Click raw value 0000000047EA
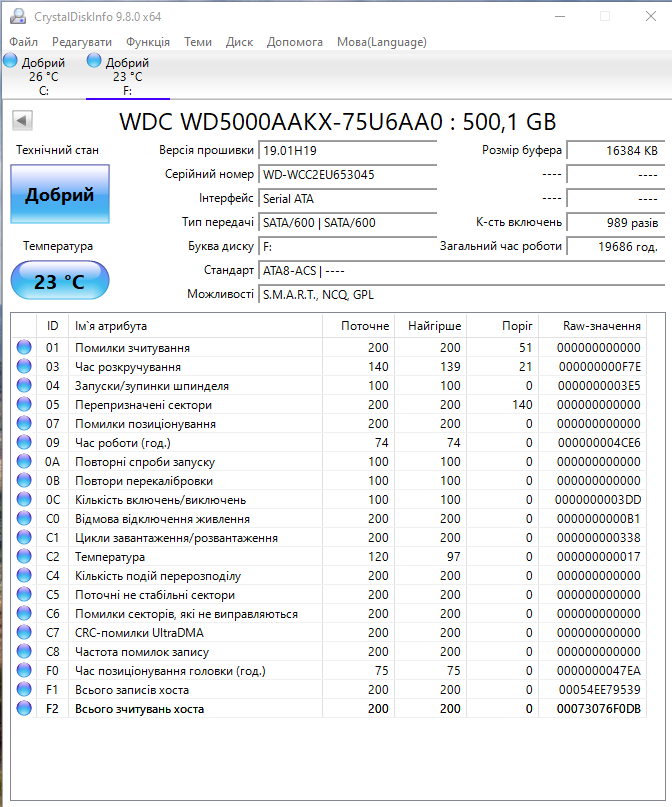 click(599, 671)
